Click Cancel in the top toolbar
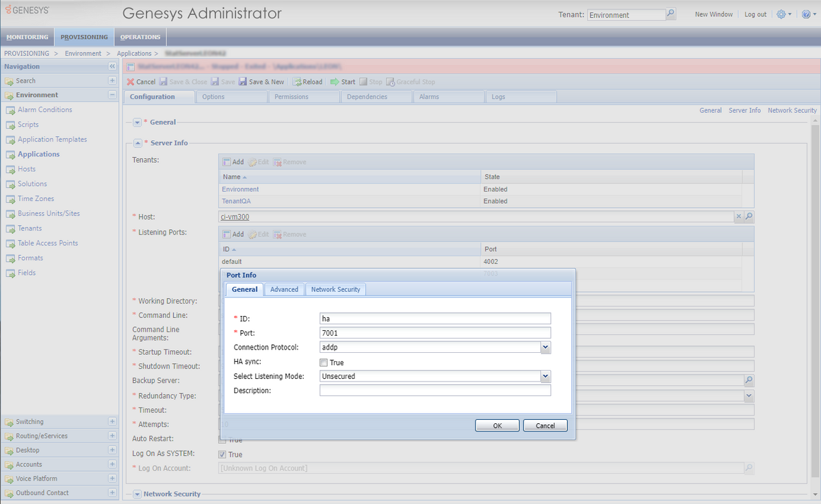 (141, 82)
